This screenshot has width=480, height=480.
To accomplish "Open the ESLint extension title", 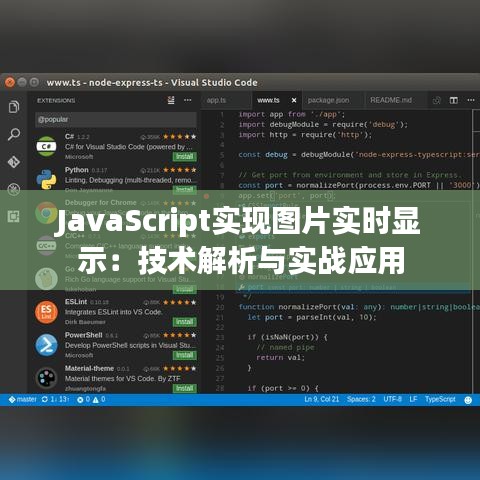I will (x=76, y=302).
